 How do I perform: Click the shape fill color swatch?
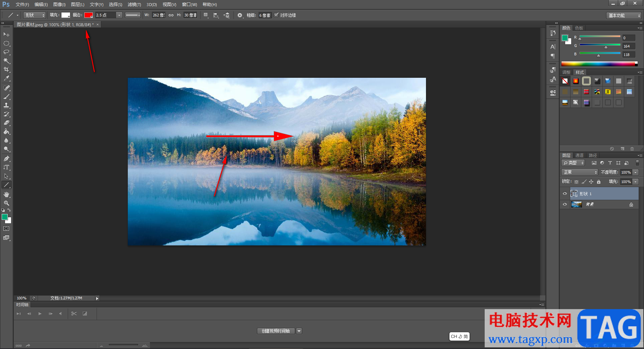66,15
